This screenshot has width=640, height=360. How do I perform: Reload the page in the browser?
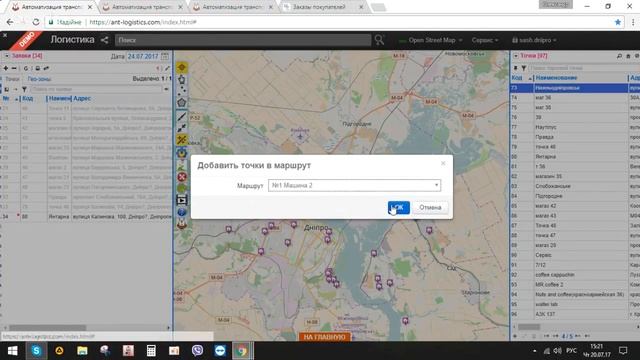36,22
